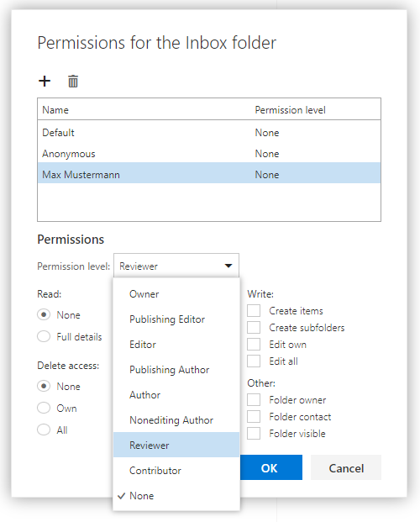Select the Own delete access radio
This screenshot has height=522, width=420.
(x=44, y=408)
